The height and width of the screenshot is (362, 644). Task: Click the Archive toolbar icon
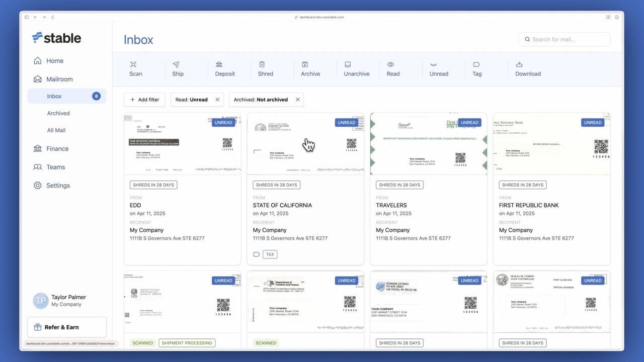304,64
